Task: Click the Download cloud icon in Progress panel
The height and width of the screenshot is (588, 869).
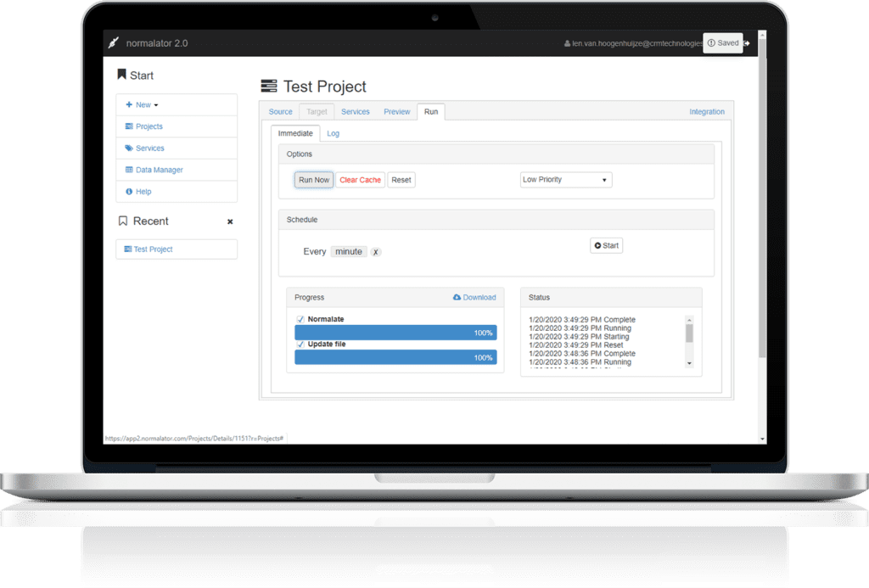Action: [458, 297]
